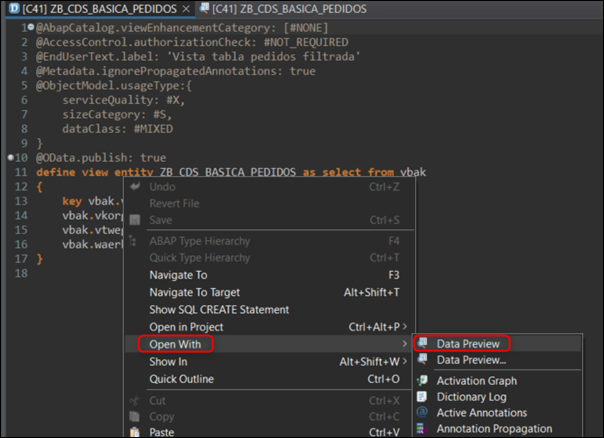Click the Annotation Propagation icon
This screenshot has height=438, width=604.
422,428
